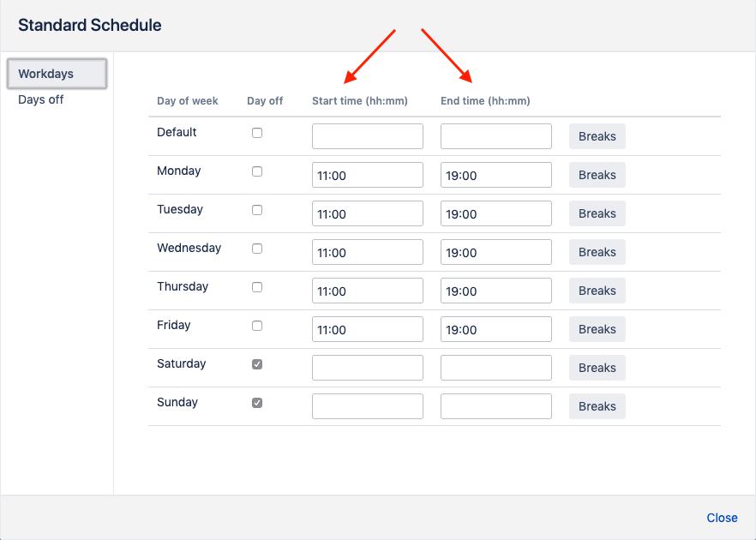Open Breaks for Wednesday
The width and height of the screenshot is (756, 540).
pyautogui.click(x=597, y=252)
